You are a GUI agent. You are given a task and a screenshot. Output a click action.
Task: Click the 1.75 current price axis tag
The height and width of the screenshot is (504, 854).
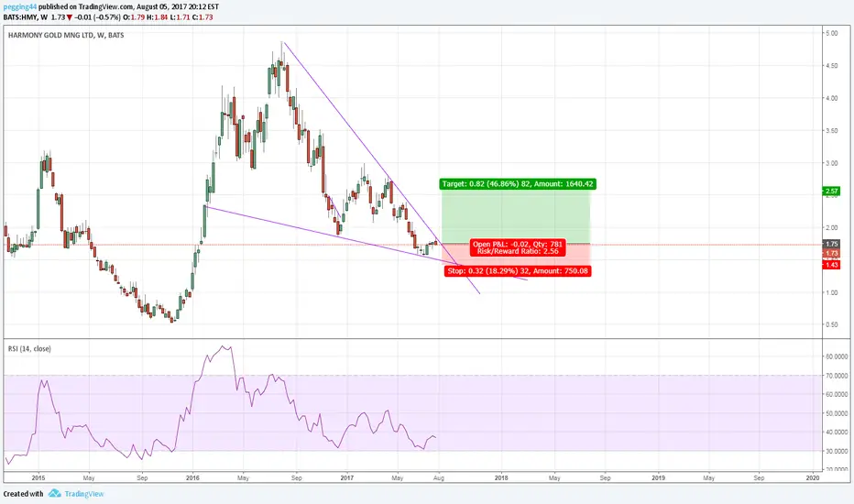point(832,244)
